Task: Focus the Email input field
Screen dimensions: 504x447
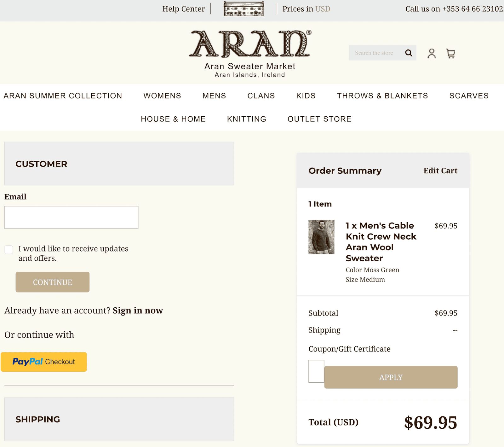Action: click(x=71, y=217)
